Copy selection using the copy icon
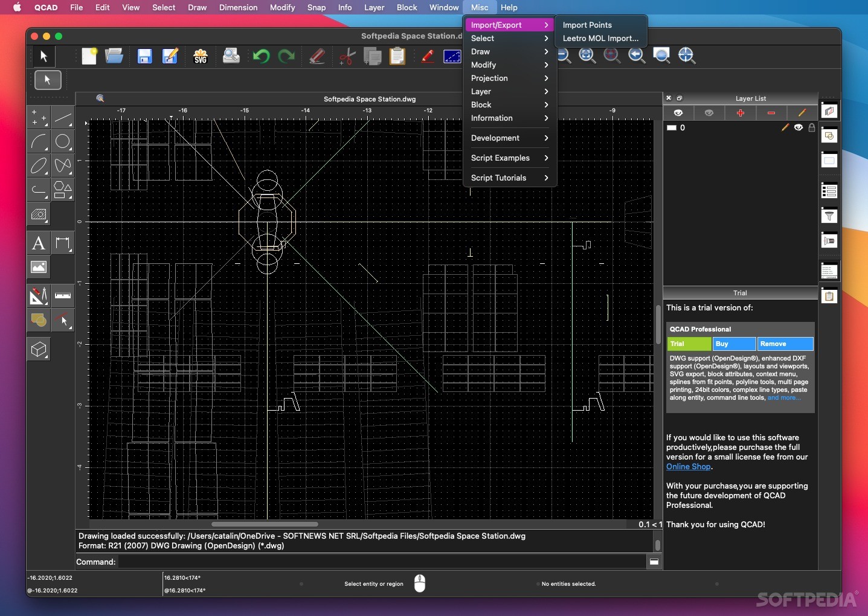 [x=373, y=56]
